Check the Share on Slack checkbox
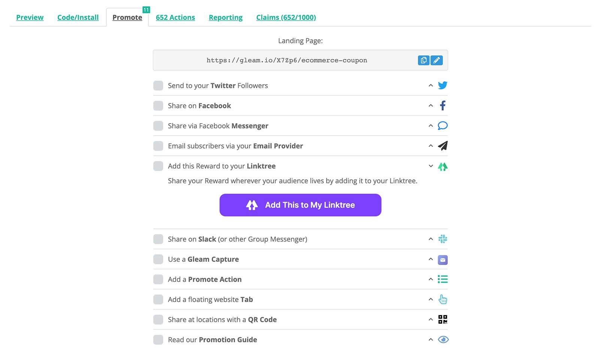This screenshot has height=364, width=601. [x=158, y=239]
